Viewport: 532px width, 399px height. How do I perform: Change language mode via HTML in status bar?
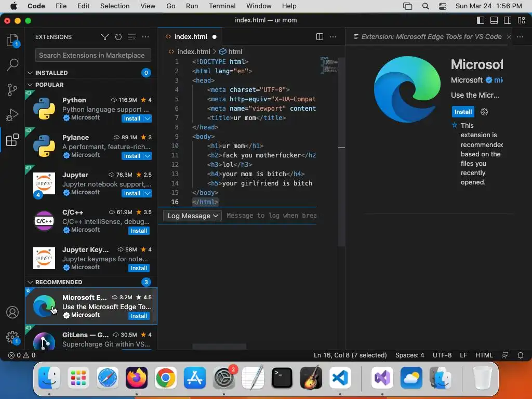click(484, 355)
